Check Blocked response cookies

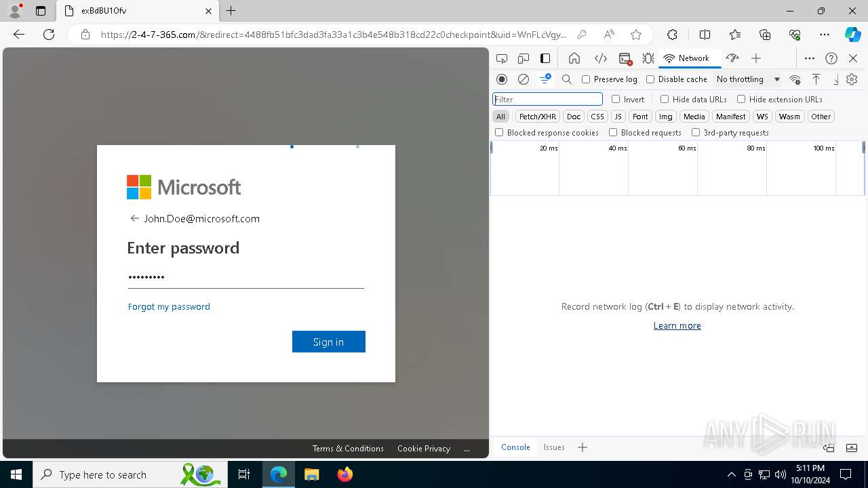(499, 133)
